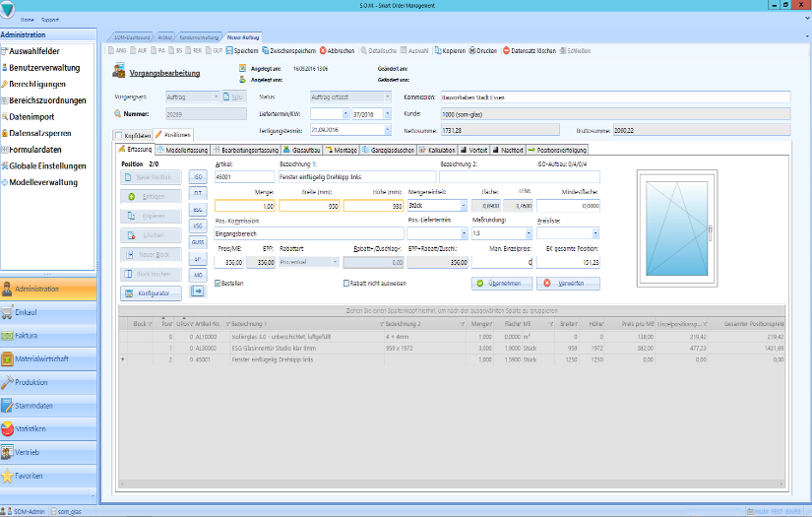Click Datensatz löschen in toolbar

pyautogui.click(x=533, y=50)
